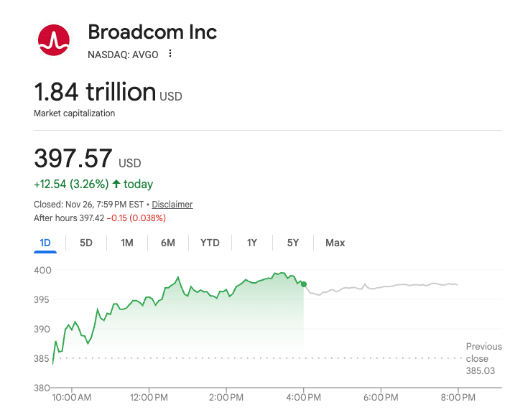
Task: Click the green market-close dot on chart
Action: click(304, 284)
